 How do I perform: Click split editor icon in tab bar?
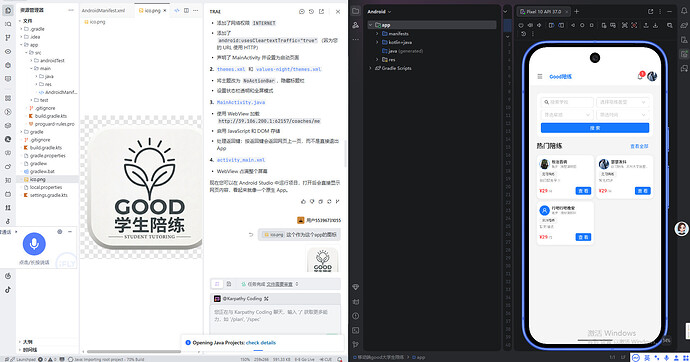point(186,10)
